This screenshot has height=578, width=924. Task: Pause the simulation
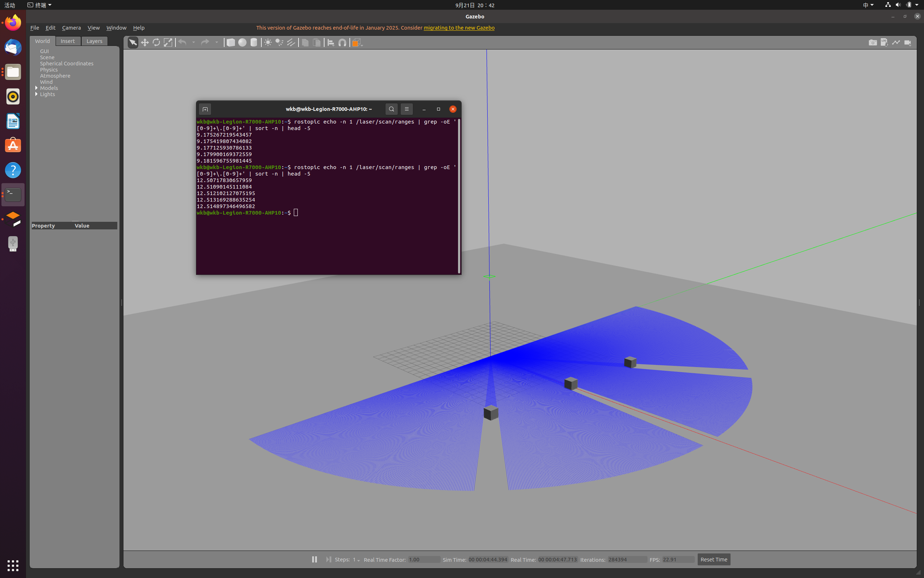314,559
